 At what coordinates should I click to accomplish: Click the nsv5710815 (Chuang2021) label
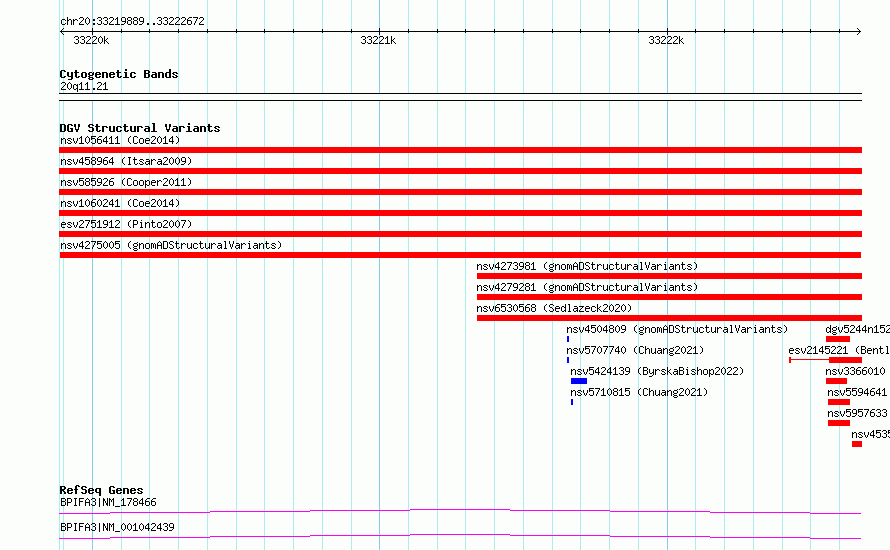pyautogui.click(x=639, y=392)
